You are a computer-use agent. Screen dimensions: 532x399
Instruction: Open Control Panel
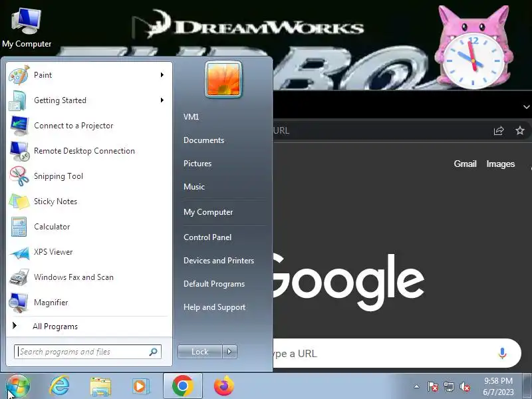207,237
